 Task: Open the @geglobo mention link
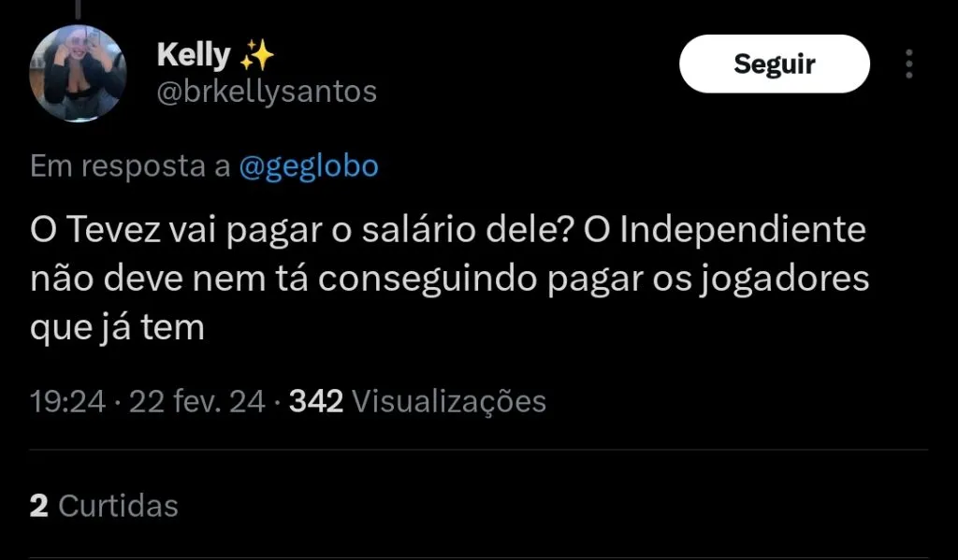pyautogui.click(x=309, y=166)
